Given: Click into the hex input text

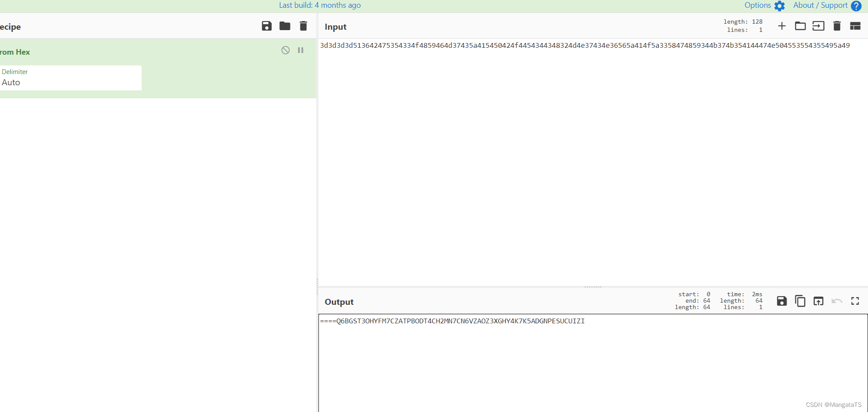Looking at the screenshot, I should point(585,46).
